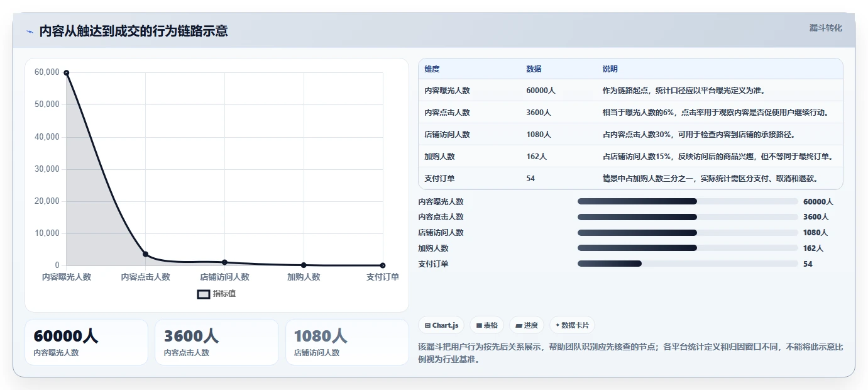Select the 加购人数 data point on chart
This screenshot has width=868, height=390.
304,265
